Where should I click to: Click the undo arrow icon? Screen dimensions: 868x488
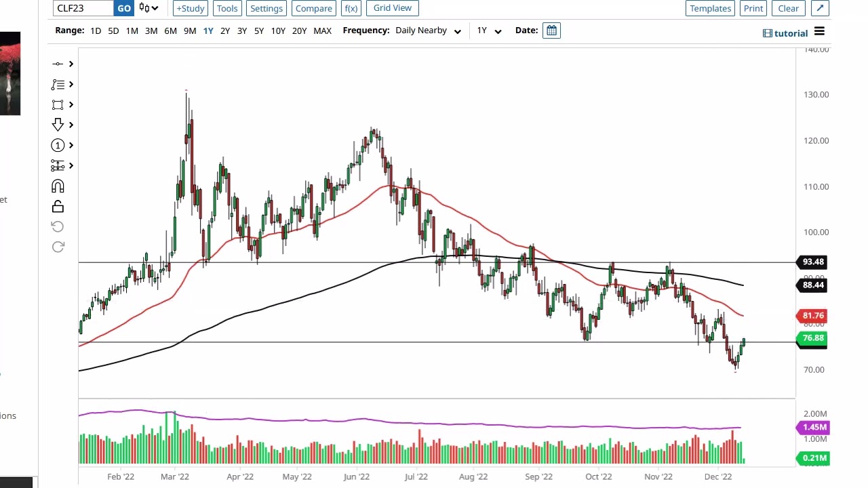(x=58, y=226)
